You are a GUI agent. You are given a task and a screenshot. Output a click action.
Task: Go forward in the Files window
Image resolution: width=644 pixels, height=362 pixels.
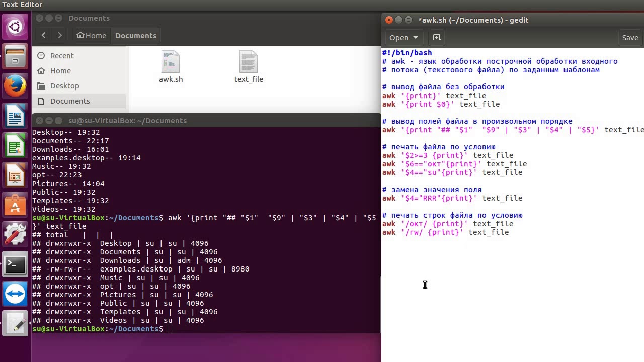60,35
